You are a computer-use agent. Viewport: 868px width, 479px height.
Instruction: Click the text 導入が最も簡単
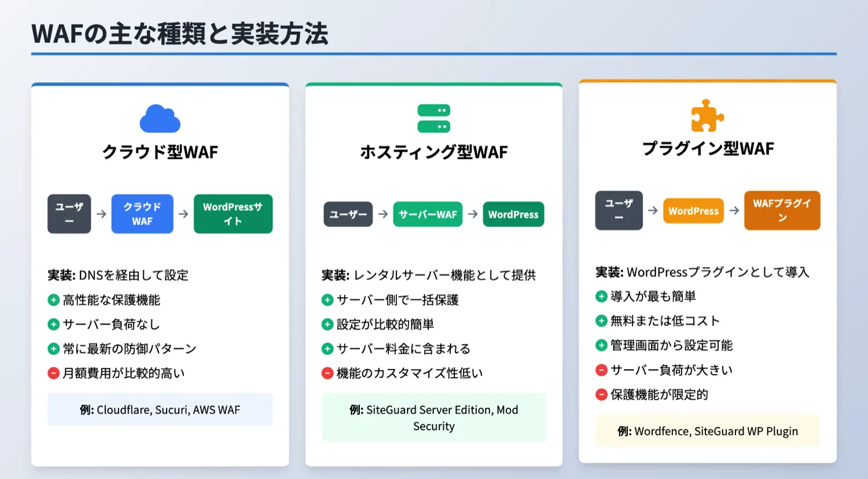tap(653, 297)
